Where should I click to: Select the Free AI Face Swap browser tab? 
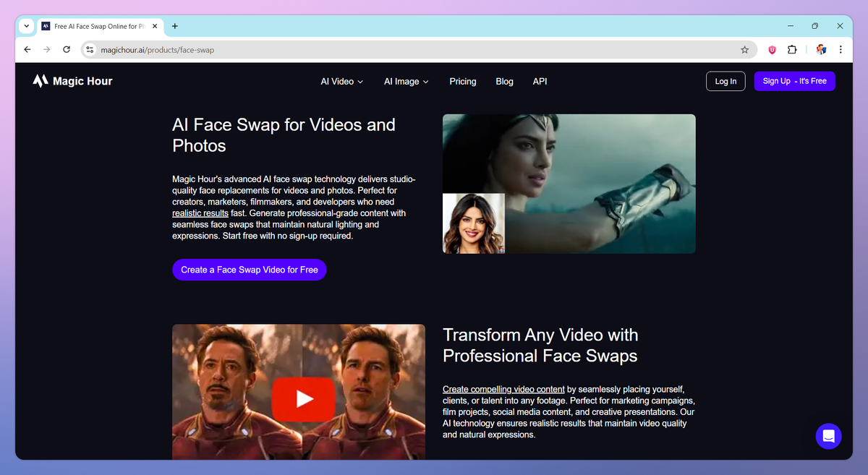click(100, 26)
